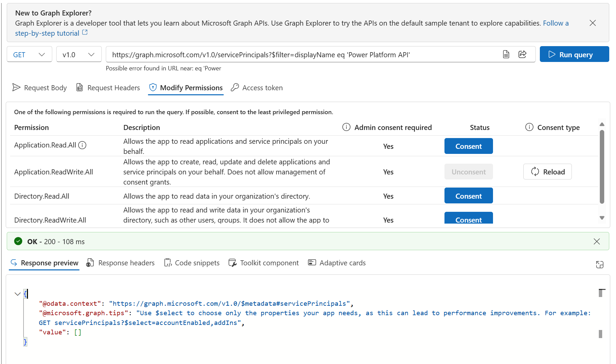Switch to the Toolkit component tab
This screenshot has height=364, width=616.
pyautogui.click(x=264, y=263)
